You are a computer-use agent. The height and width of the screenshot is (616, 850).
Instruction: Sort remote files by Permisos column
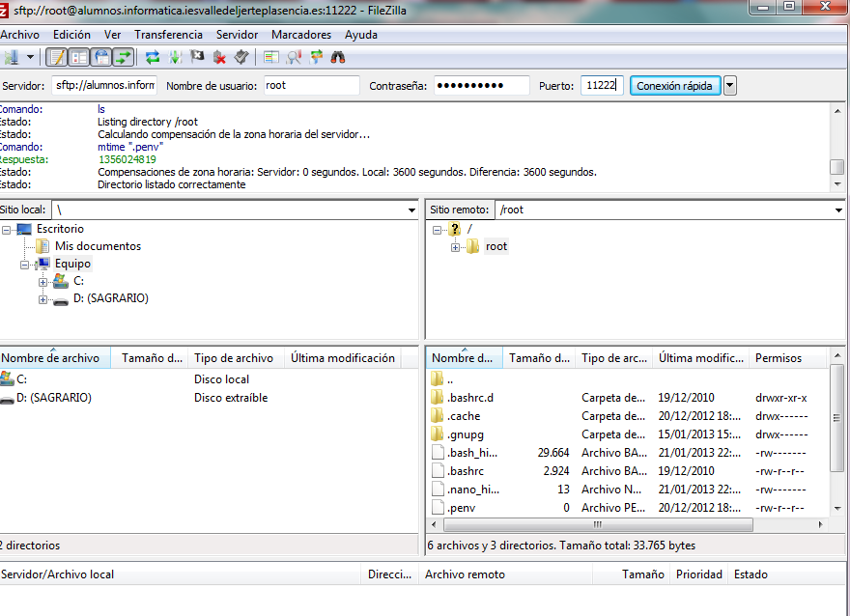(x=779, y=358)
